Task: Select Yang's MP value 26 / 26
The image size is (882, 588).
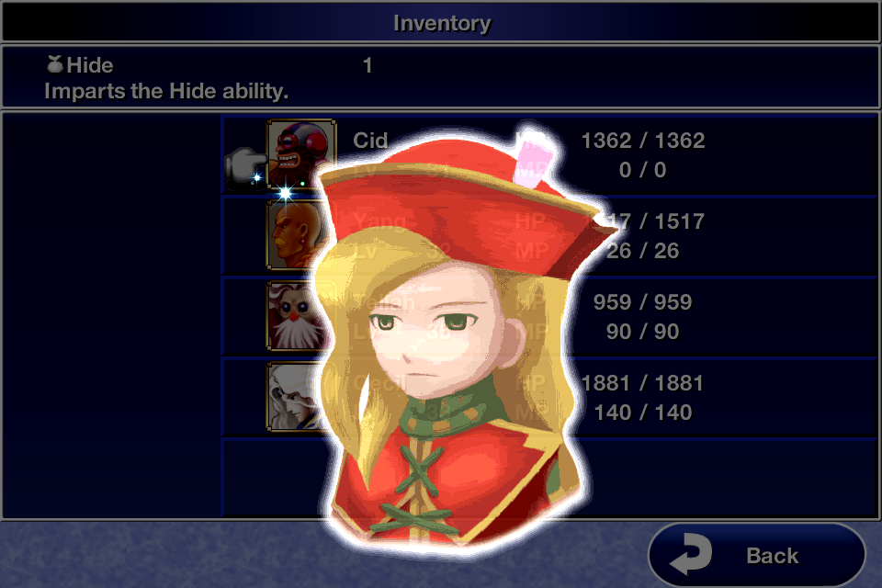Action: point(642,251)
